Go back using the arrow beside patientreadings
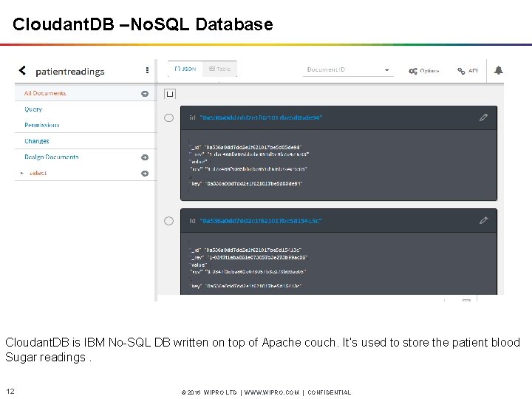Screen dimensions: 532x399 (22, 71)
